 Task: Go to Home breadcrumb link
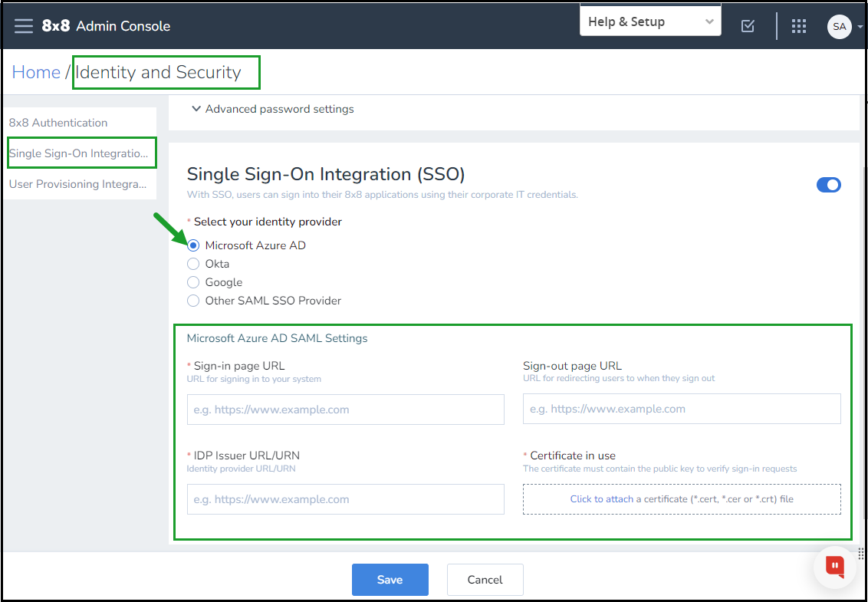(36, 73)
